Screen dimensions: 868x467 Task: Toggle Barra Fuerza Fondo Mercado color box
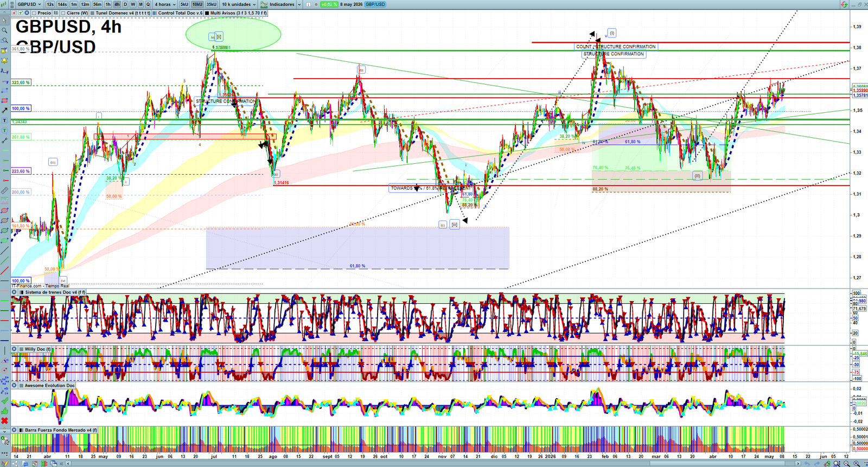tap(22, 430)
